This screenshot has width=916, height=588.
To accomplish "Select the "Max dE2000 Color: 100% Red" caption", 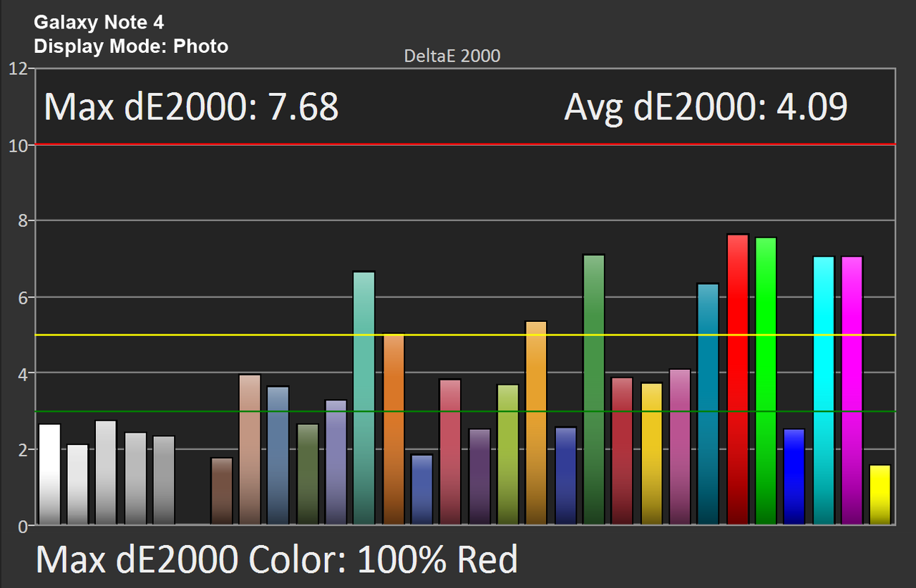I will (276, 559).
